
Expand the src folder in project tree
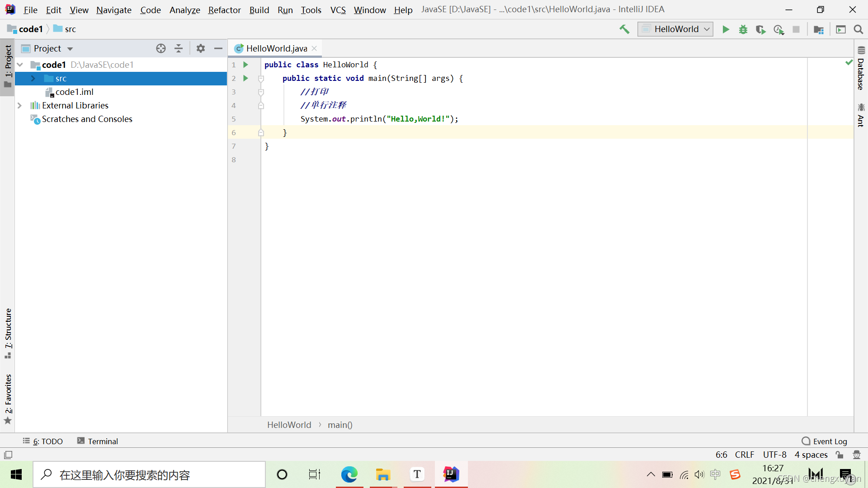(x=33, y=78)
